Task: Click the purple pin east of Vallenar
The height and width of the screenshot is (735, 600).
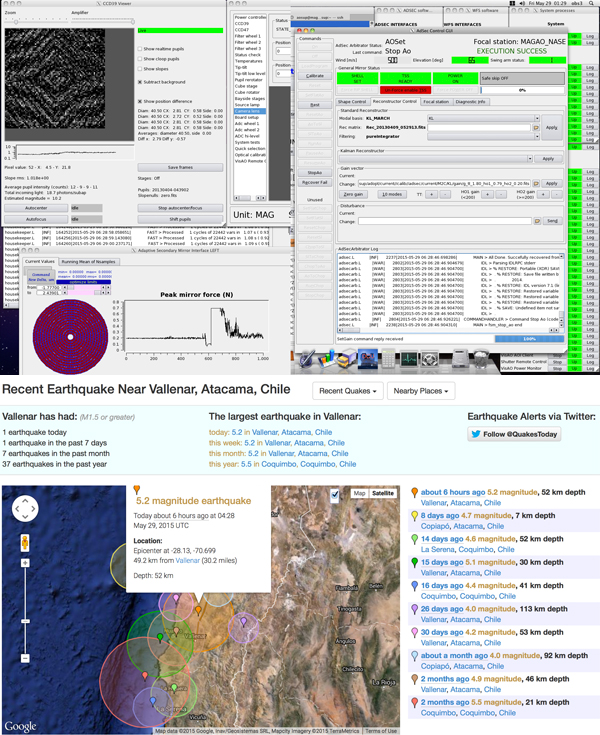Action: tap(244, 621)
